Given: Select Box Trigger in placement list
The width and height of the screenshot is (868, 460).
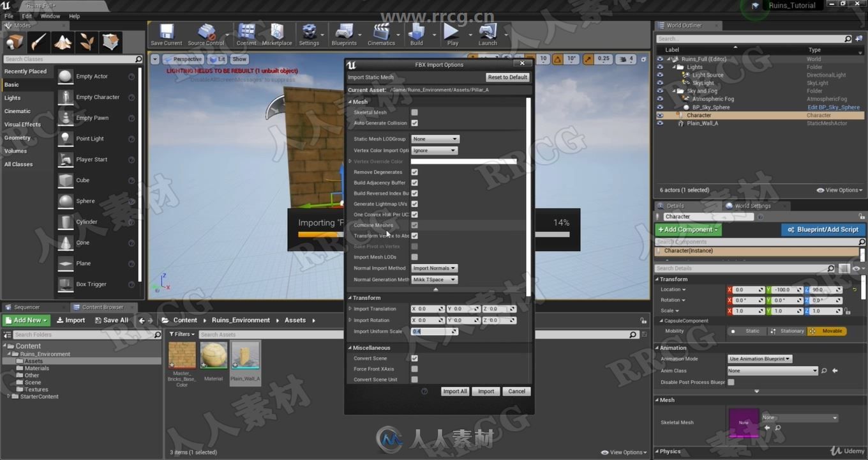Looking at the screenshot, I should coord(96,284).
